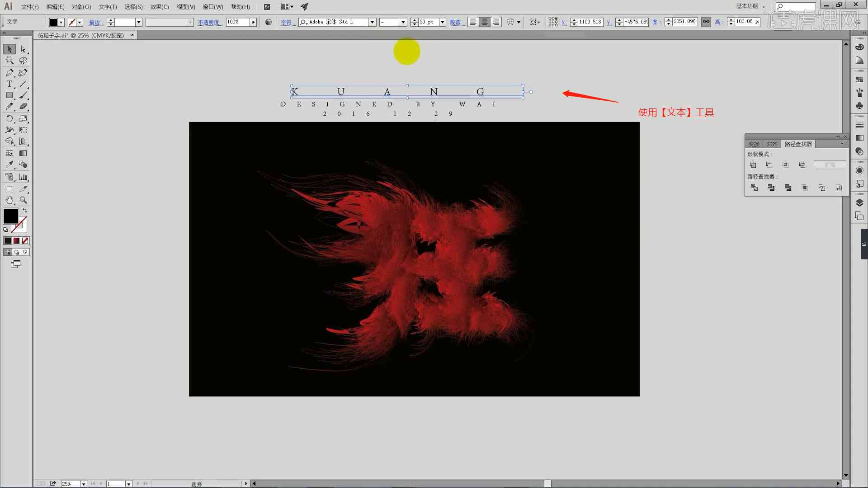The width and height of the screenshot is (868, 488).
Task: Select the Selection tool
Action: tap(9, 49)
